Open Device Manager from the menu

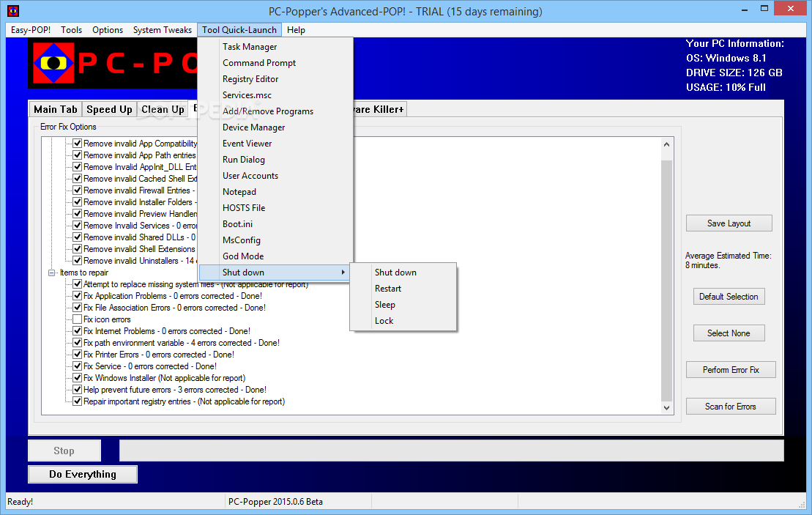(275, 127)
